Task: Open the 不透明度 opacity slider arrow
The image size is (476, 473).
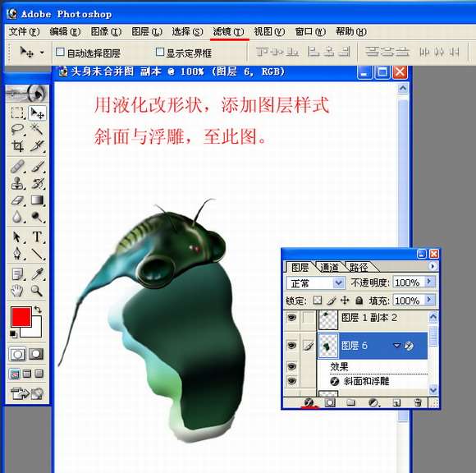Action: 429,282
